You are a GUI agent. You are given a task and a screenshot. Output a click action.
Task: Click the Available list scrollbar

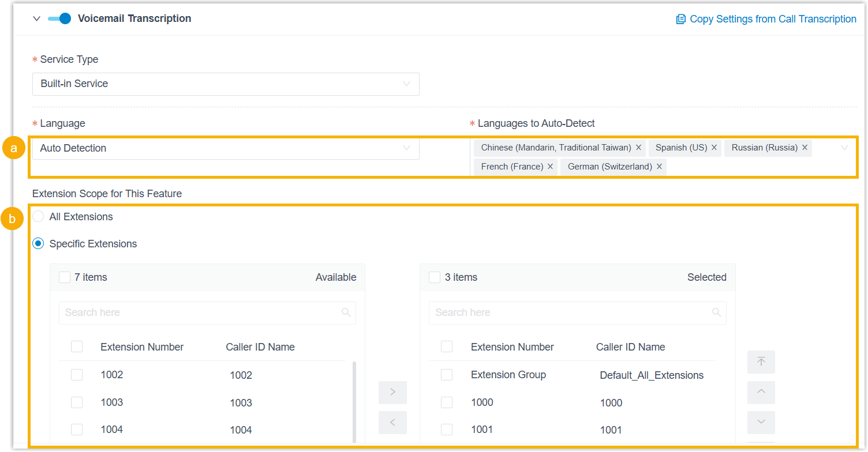(354, 402)
